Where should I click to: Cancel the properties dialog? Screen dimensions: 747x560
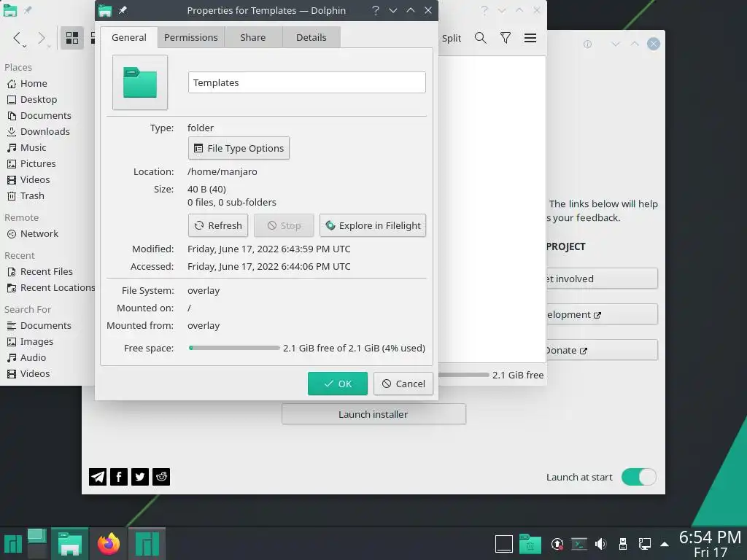(x=403, y=384)
